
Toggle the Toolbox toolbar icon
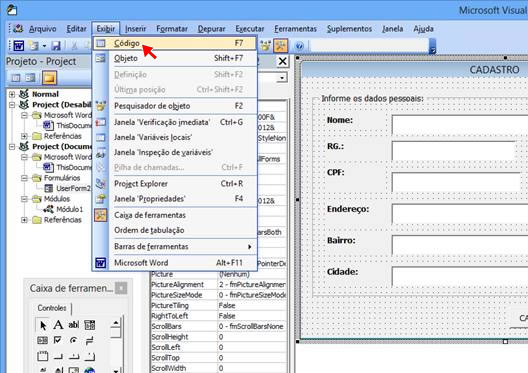(x=280, y=45)
